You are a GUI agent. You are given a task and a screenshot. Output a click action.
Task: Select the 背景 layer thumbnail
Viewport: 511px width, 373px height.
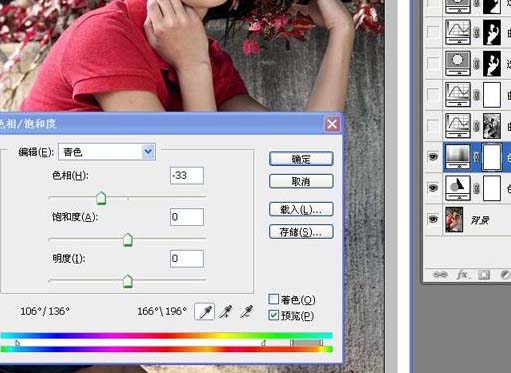tap(454, 220)
